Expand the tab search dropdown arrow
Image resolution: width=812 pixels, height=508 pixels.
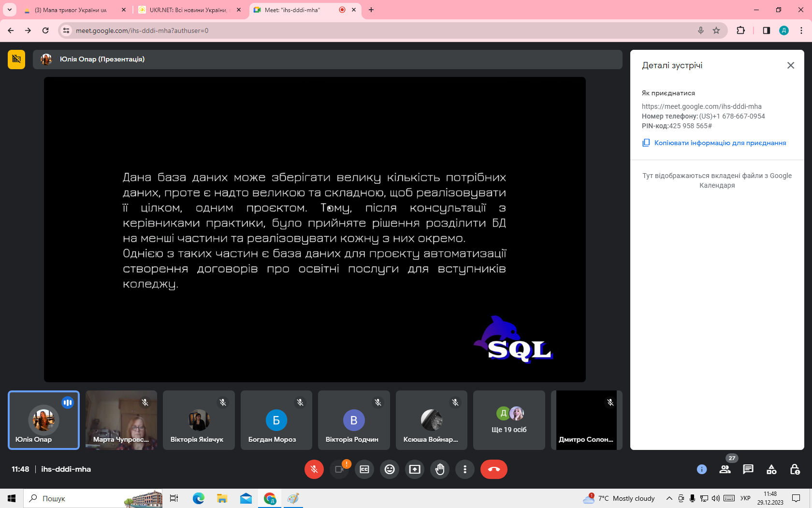pos(9,10)
